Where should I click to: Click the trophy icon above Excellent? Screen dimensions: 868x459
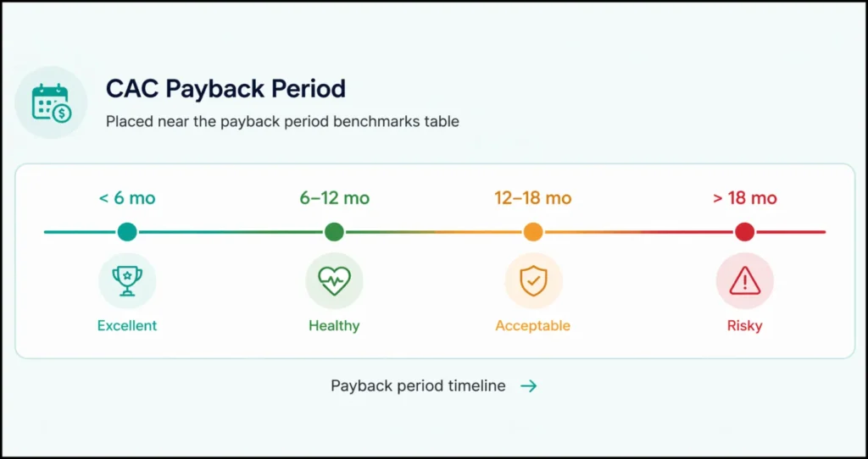coord(127,280)
